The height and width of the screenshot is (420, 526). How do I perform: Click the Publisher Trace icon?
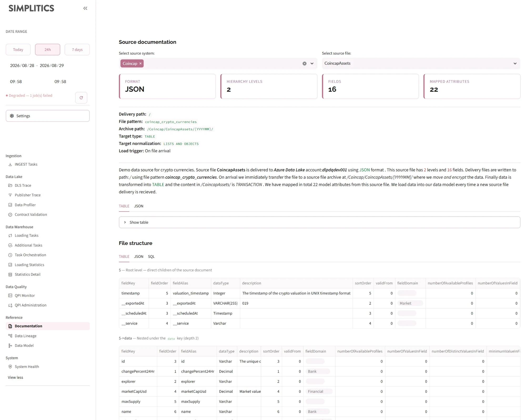10,195
